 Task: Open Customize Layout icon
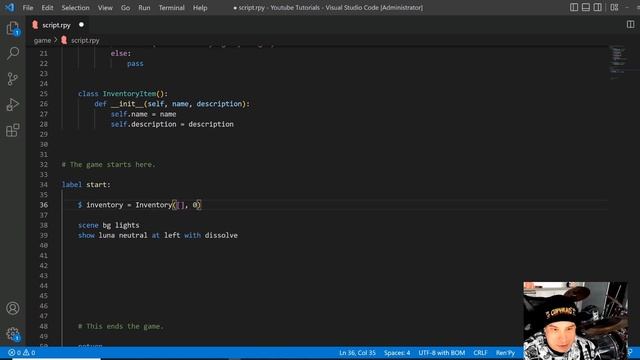[614, 7]
